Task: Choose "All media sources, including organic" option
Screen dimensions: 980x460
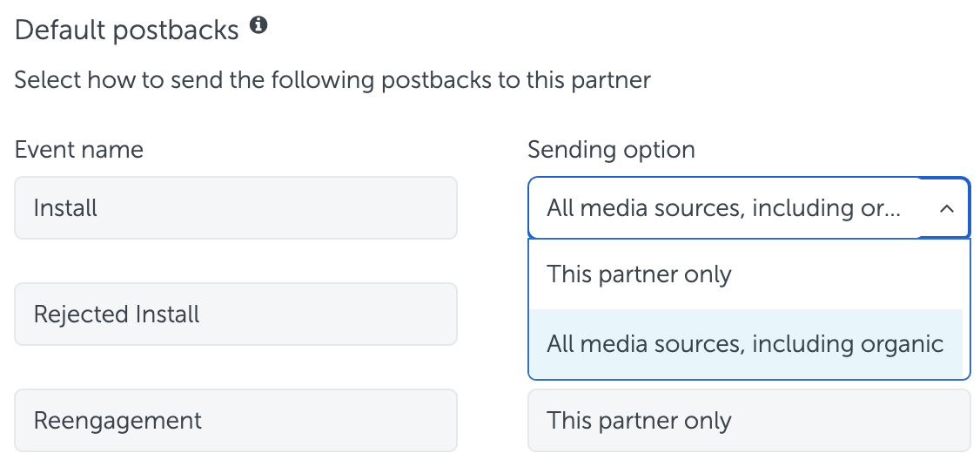Action: 746,343
